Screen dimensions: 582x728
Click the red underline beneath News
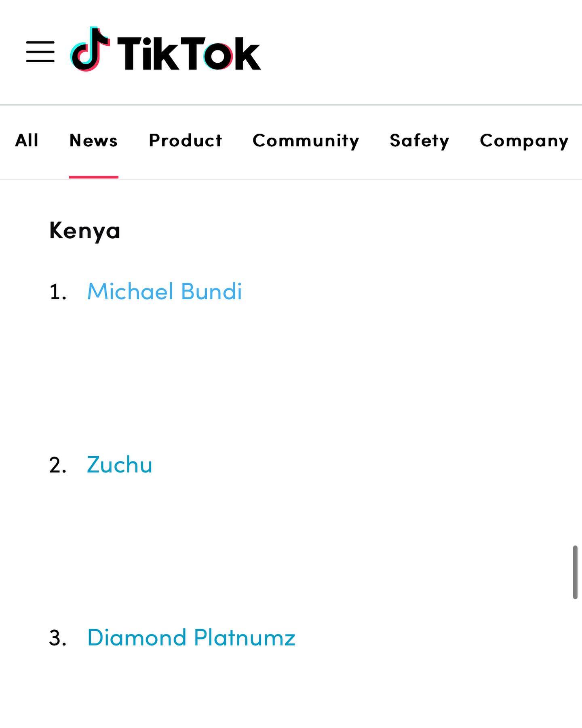[93, 177]
